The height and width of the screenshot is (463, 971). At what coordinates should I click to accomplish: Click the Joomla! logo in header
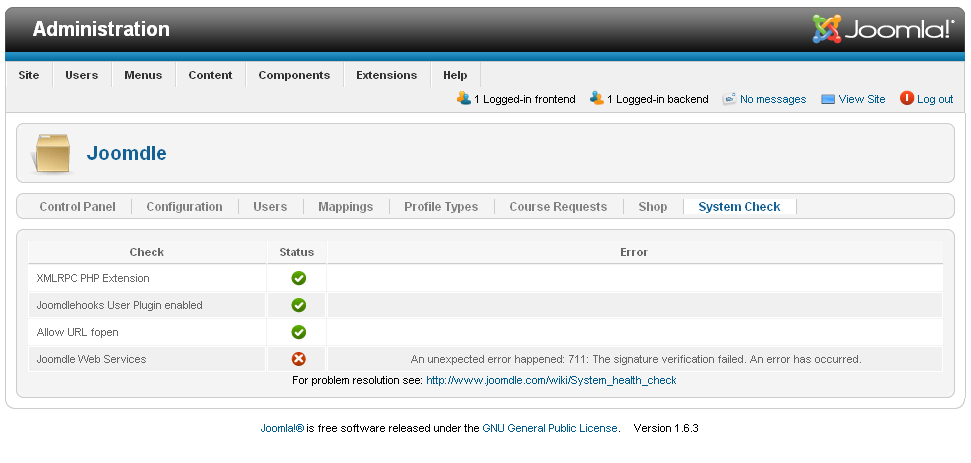[x=883, y=29]
